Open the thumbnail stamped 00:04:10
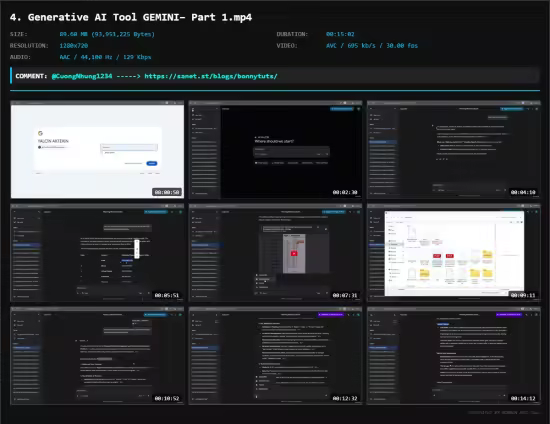550x424 pixels. pyautogui.click(x=454, y=150)
